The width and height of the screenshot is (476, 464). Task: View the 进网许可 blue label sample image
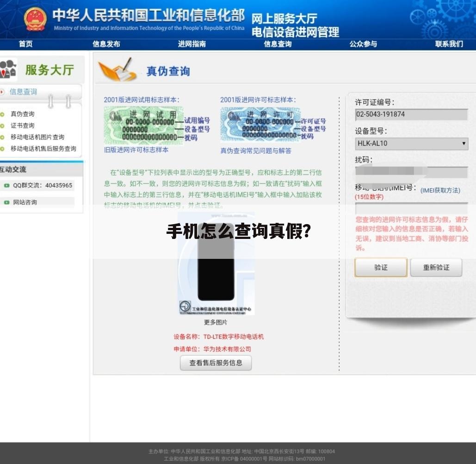pyautogui.click(x=260, y=125)
